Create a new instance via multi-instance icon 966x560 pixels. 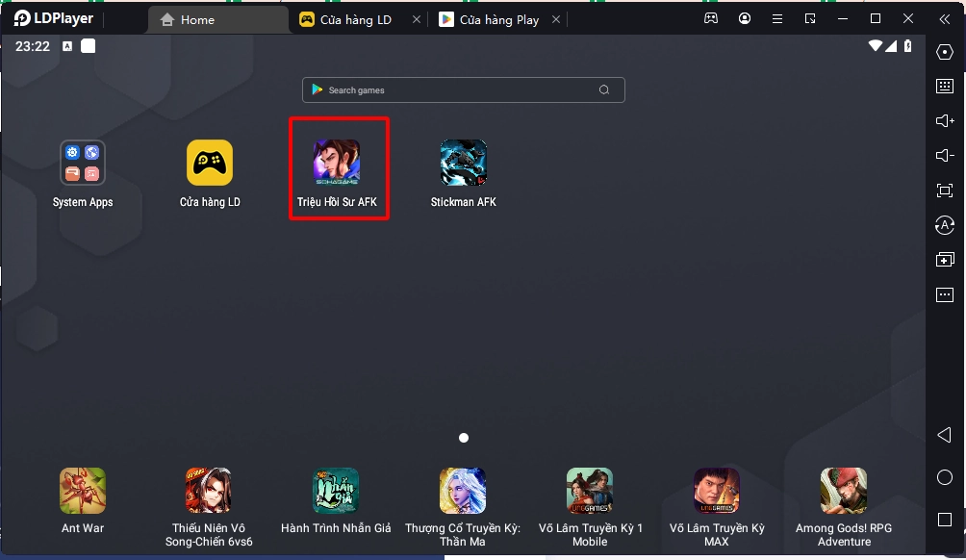point(944,260)
